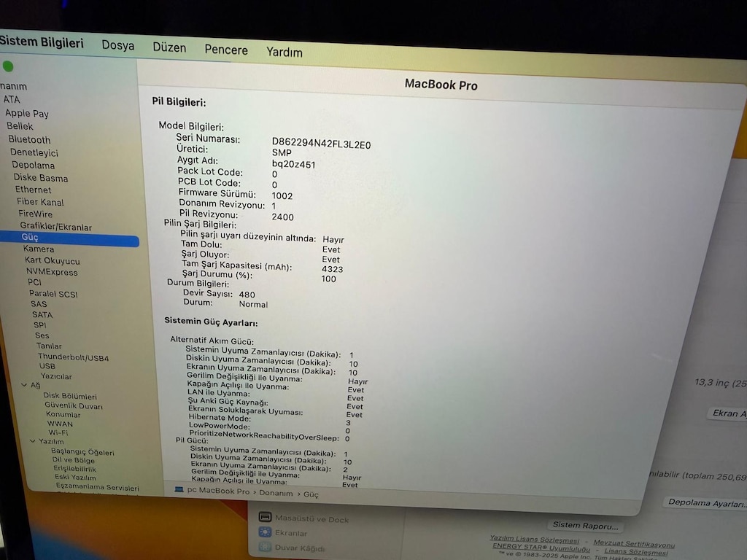Click 'pc MacBook Pro' in the path bar
747x560 pixels.
point(218,491)
